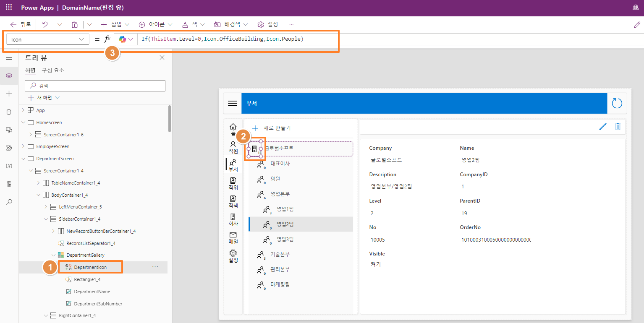Open the media icon in left rail

click(x=9, y=130)
